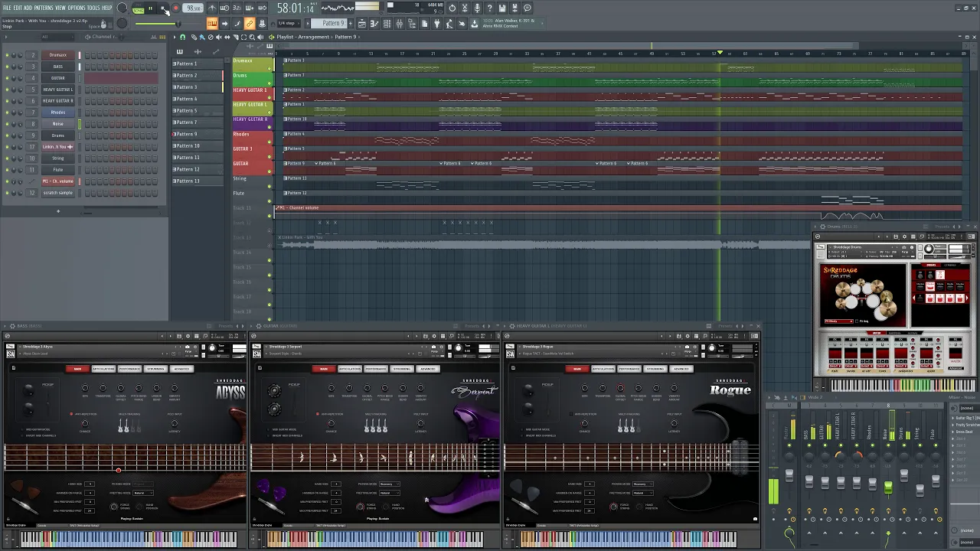Screen dimensions: 980x551
Task: Select next preset arrow in BASS plugin window
Action: pyautogui.click(x=243, y=326)
